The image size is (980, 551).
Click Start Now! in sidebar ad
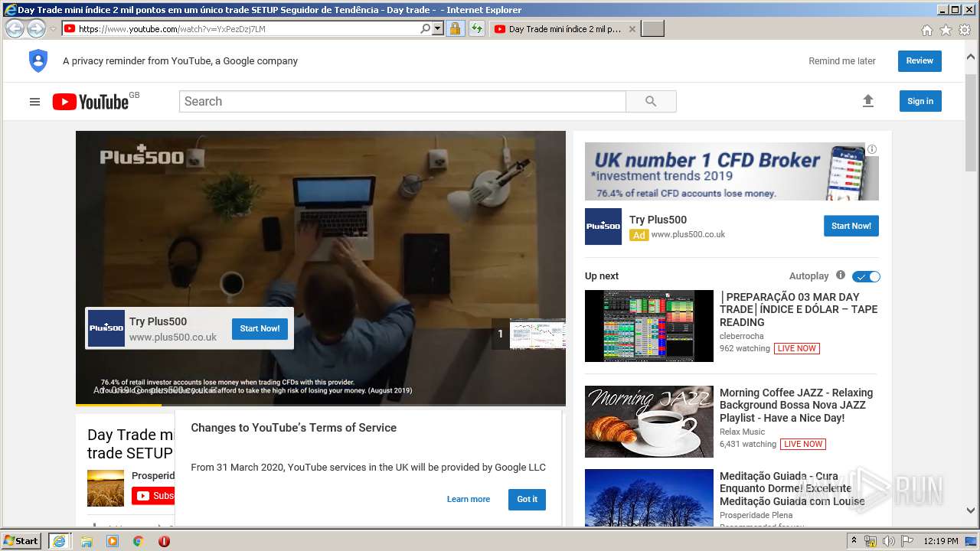click(x=851, y=226)
